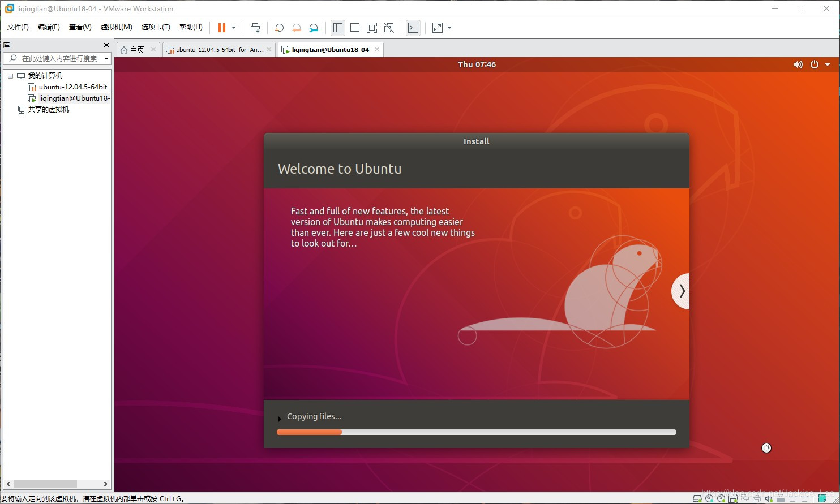
Task: Open the snapshot manager icon
Action: (x=314, y=28)
